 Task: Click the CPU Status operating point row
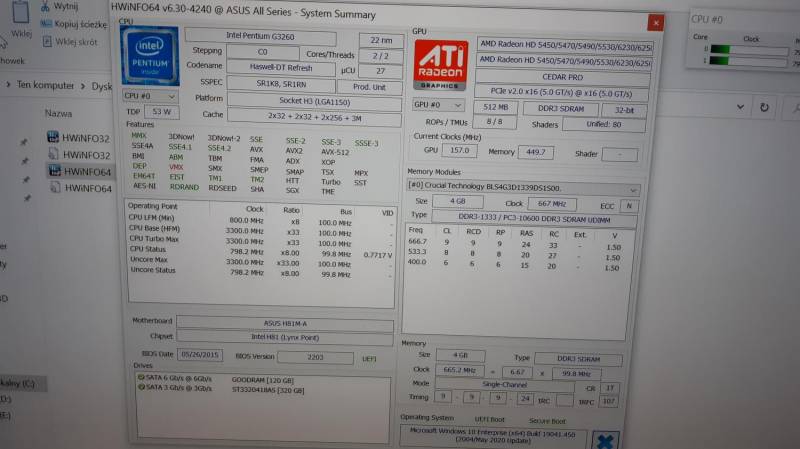[261, 251]
